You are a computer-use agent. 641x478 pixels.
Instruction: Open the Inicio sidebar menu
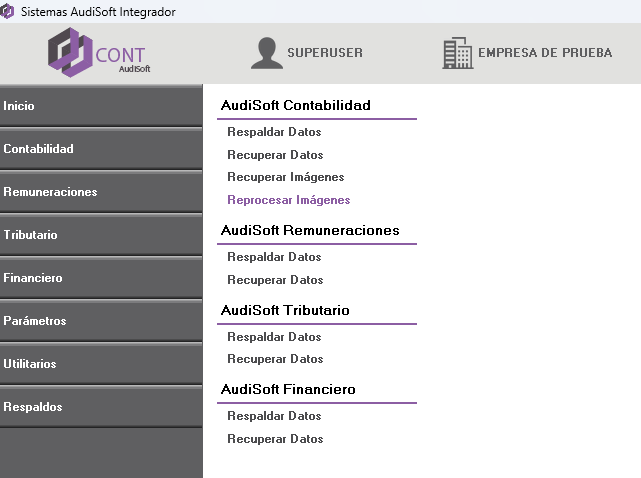[x=100, y=106]
